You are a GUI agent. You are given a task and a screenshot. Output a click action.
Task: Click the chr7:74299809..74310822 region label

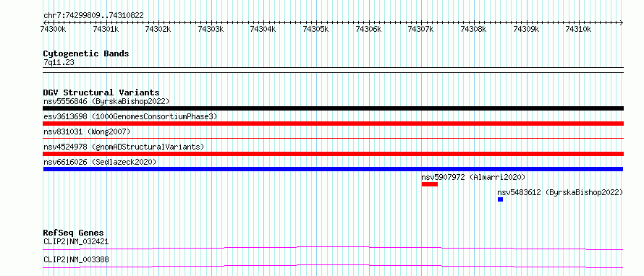coord(93,16)
